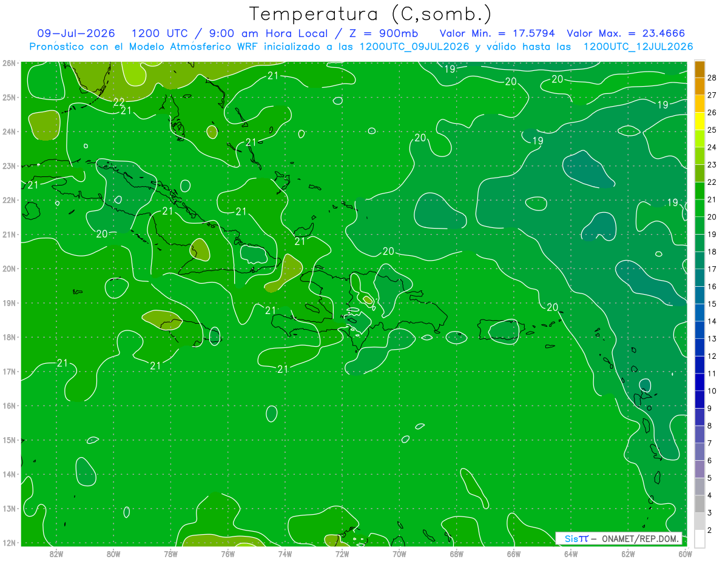
Task: Click latitude axis label "22N"
Action: tap(8, 200)
